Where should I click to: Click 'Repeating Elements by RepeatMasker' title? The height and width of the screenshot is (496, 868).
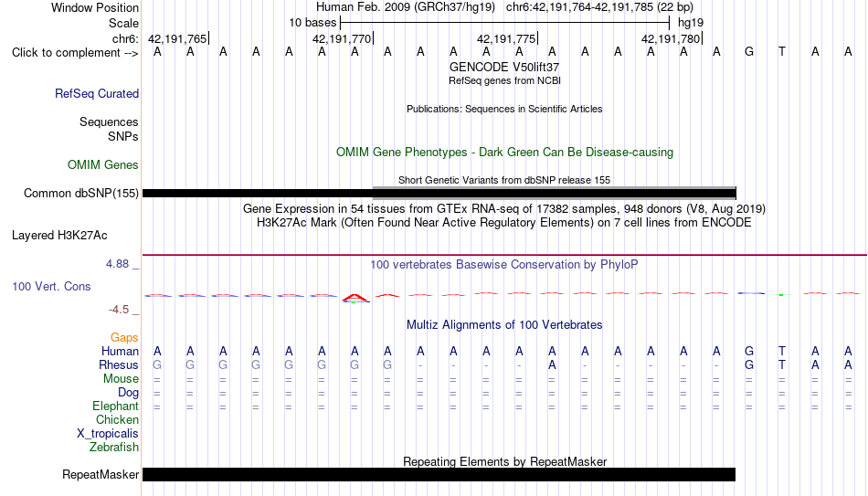[504, 461]
